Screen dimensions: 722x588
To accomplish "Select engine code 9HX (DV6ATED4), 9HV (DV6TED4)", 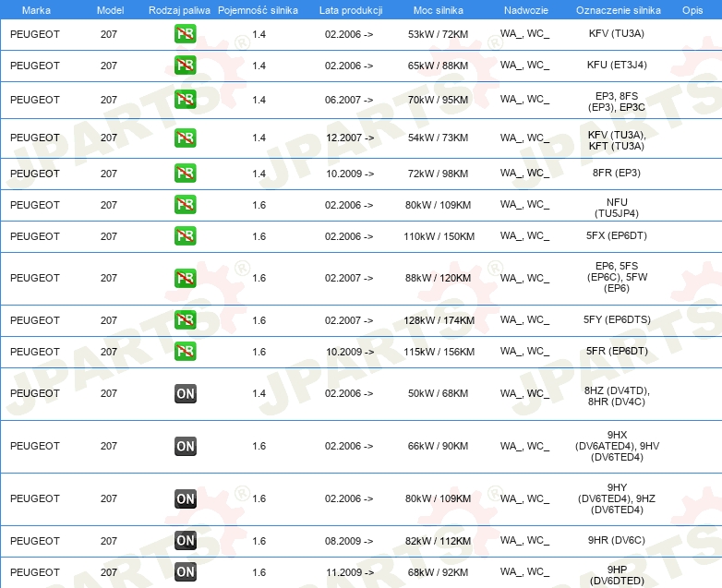I will [x=617, y=446].
